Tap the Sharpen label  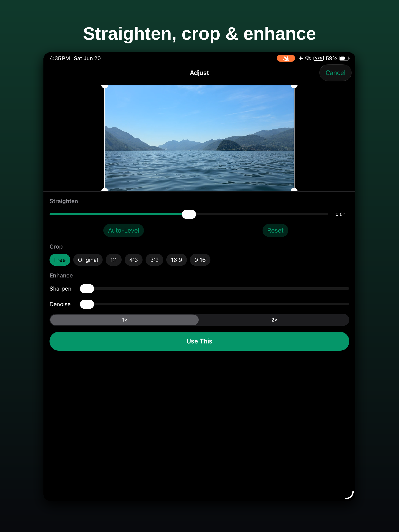[x=60, y=289]
